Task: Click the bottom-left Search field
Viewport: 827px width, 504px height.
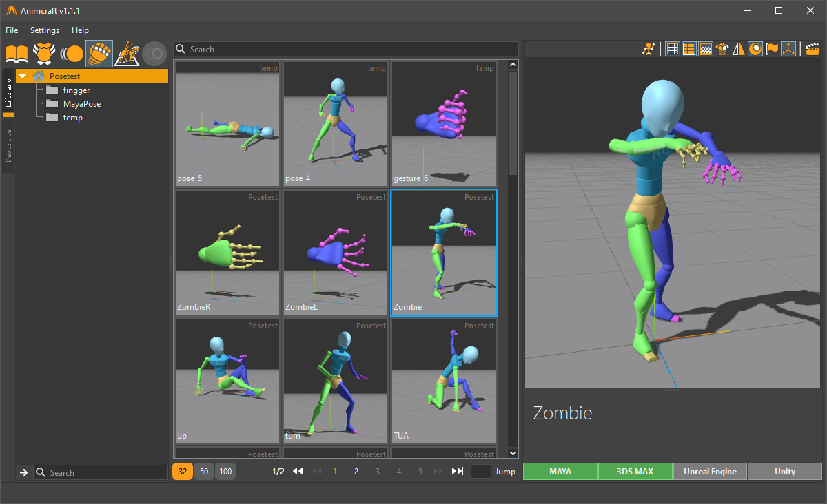Action: click(x=101, y=472)
